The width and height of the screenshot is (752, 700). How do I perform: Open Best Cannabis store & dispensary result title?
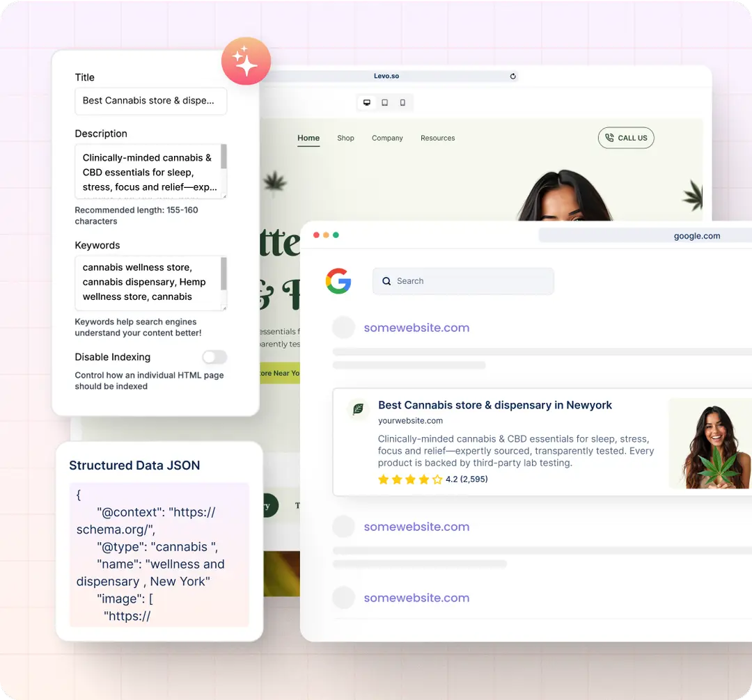click(x=495, y=406)
